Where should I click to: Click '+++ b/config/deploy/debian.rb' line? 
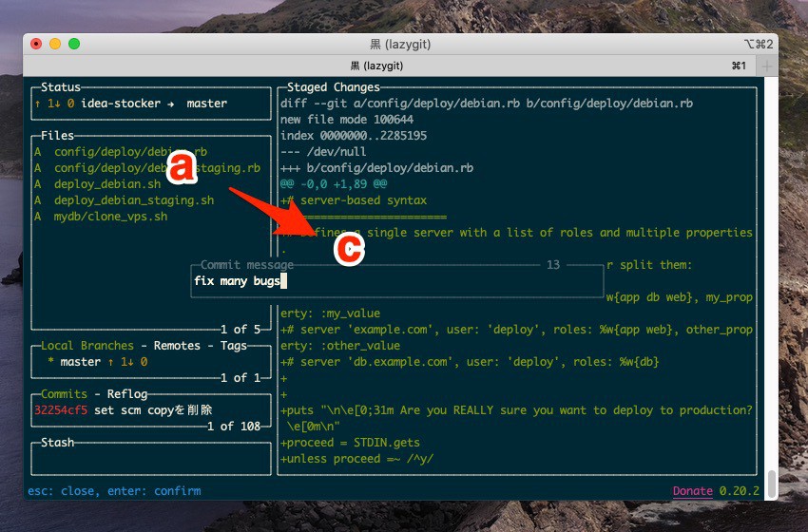376,168
